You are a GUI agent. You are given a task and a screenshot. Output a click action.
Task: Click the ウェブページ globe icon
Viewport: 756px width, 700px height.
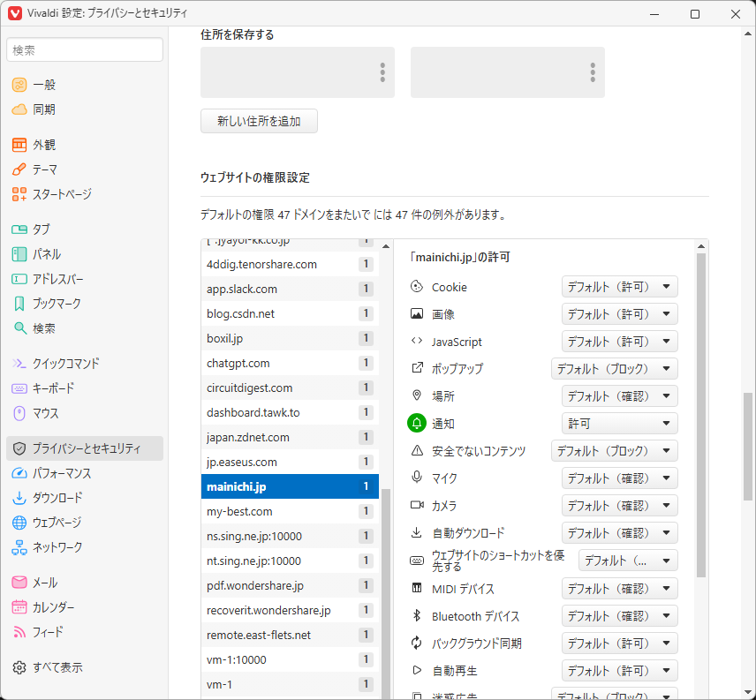pos(19,523)
